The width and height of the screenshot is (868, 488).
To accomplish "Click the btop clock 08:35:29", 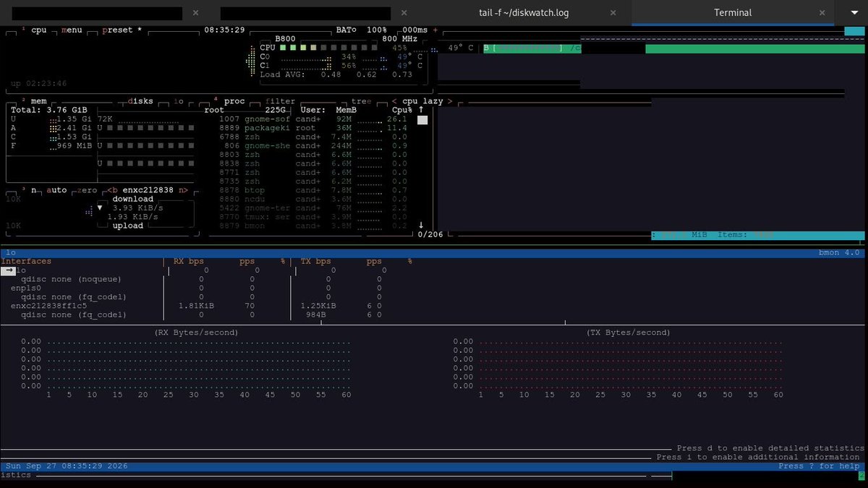I will pos(224,30).
